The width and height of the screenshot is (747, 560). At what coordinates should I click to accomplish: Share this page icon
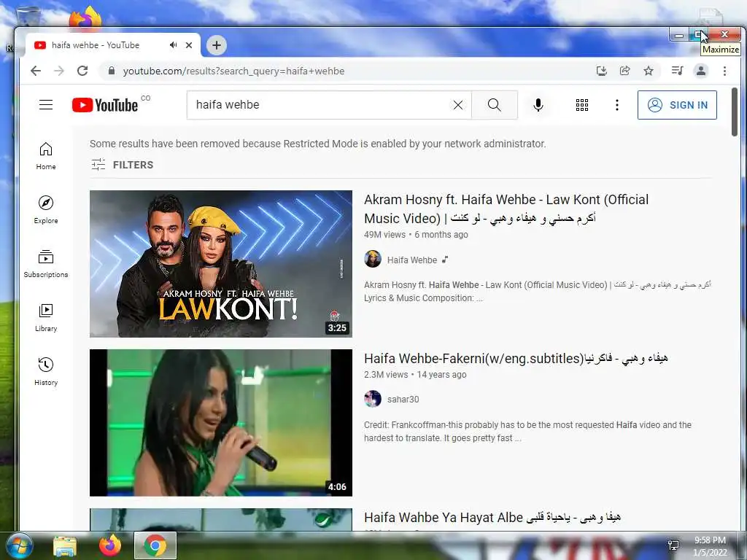click(624, 71)
